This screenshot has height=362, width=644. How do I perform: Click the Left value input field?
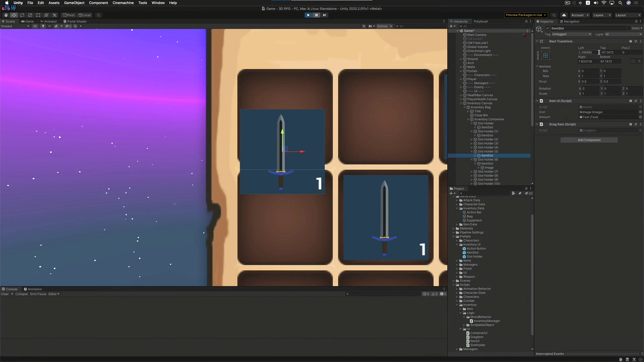click(587, 52)
